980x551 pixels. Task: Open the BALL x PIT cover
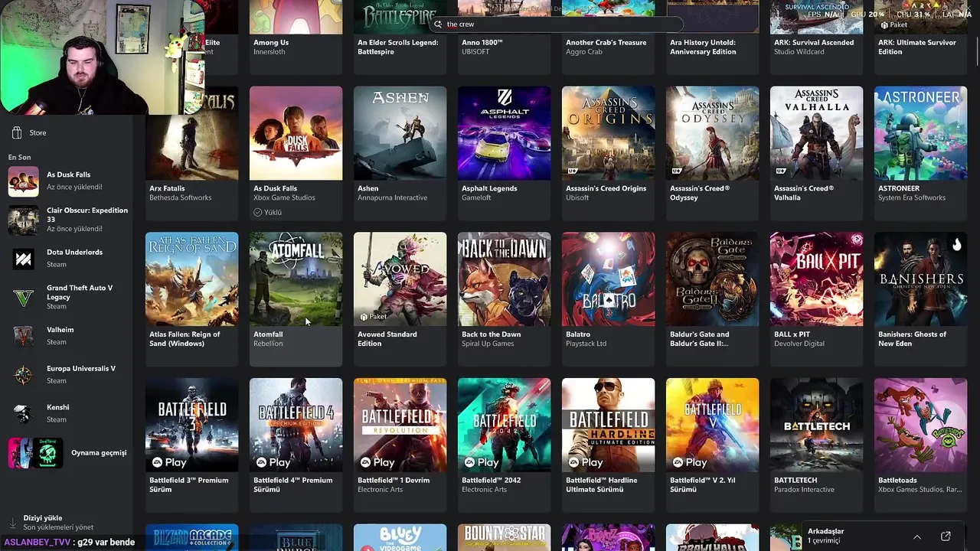[816, 279]
